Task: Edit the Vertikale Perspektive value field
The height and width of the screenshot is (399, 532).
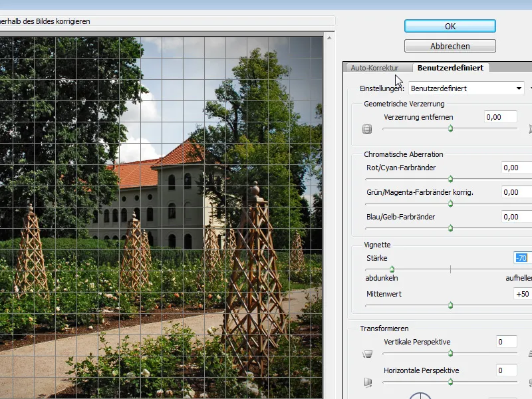Action: pyautogui.click(x=507, y=342)
